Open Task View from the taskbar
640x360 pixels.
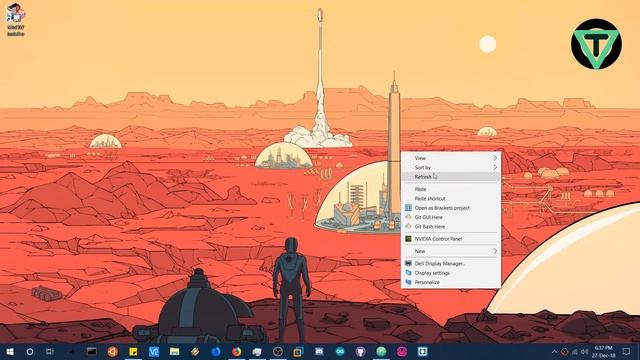pos(50,351)
